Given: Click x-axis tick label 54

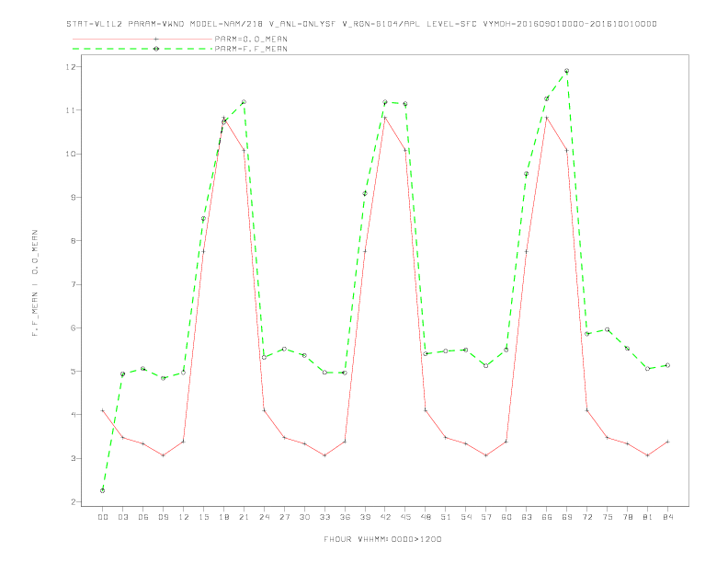Looking at the screenshot, I should pyautogui.click(x=466, y=517).
